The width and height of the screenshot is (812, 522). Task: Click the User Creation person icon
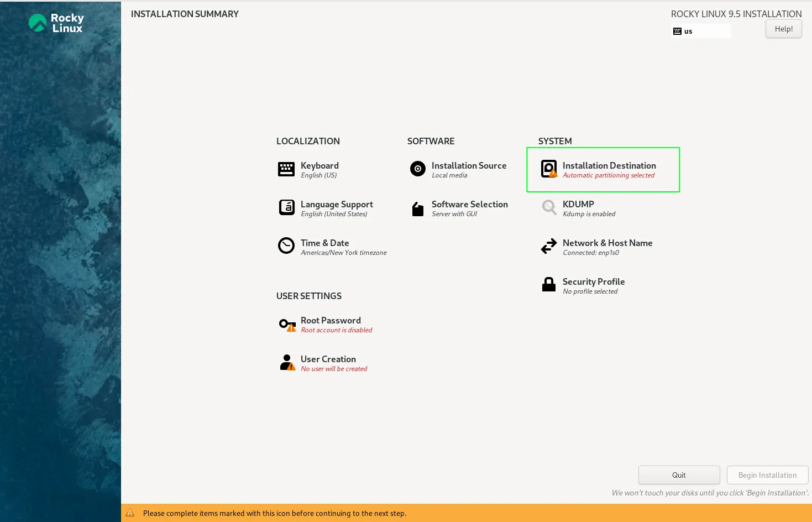pos(287,362)
